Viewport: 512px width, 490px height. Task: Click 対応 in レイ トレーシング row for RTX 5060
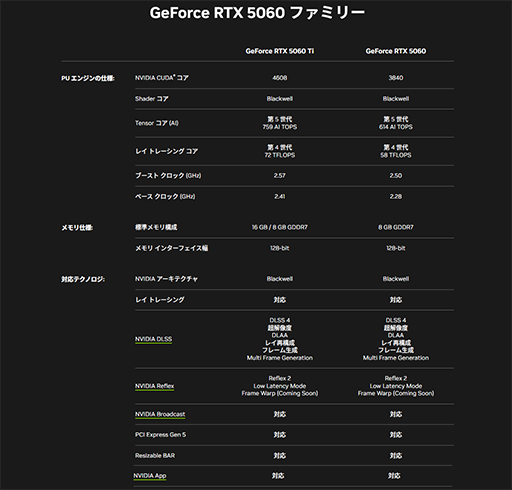[x=396, y=300]
